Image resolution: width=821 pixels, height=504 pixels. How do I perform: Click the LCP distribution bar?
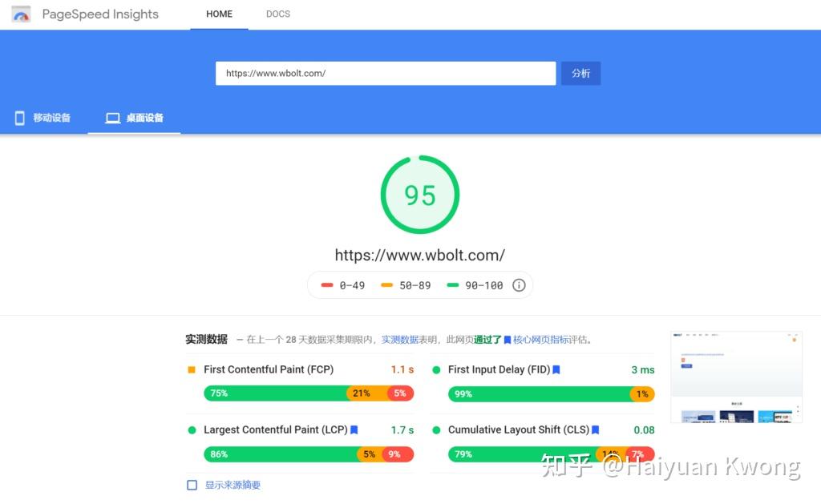point(309,454)
